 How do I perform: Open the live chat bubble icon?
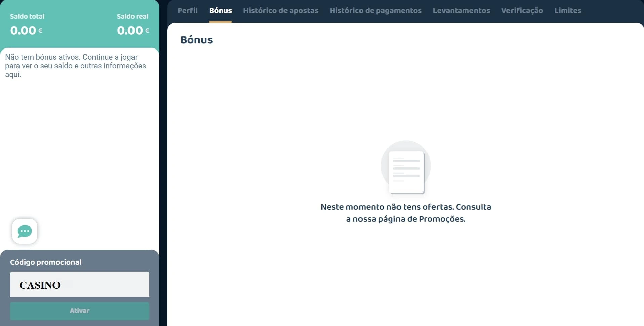point(25,231)
